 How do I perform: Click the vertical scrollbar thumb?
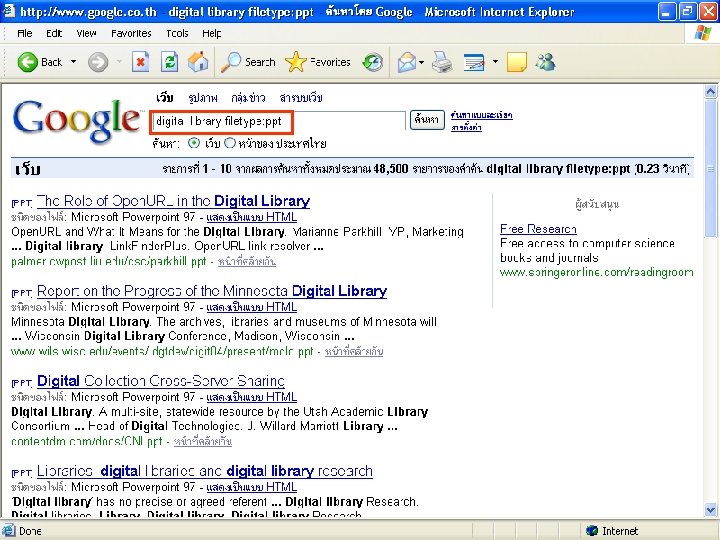(710, 169)
